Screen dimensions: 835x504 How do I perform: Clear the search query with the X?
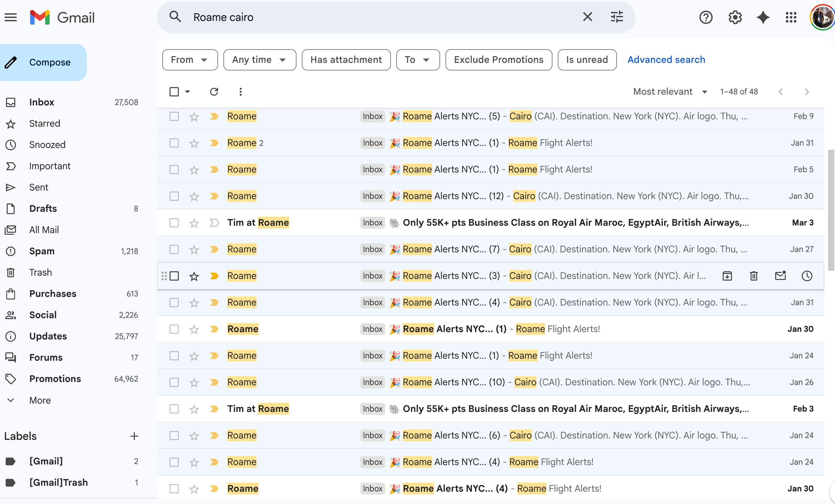tap(588, 17)
